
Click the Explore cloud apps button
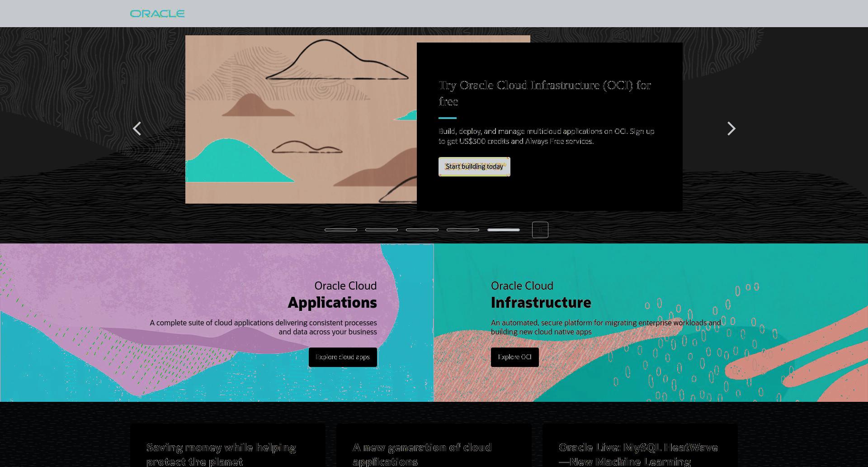pos(343,357)
